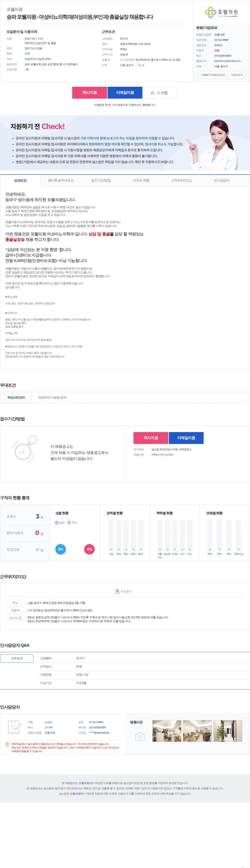Viewport: 250px width, 868px height.
Task: Click the 정규직 employment type link
Action: pyautogui.click(x=124, y=39)
